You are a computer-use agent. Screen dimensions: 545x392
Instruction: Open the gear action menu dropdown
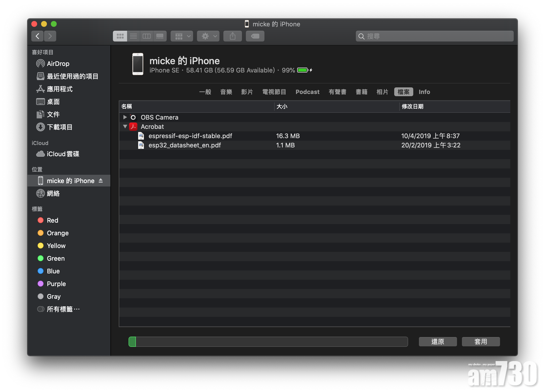(x=208, y=36)
